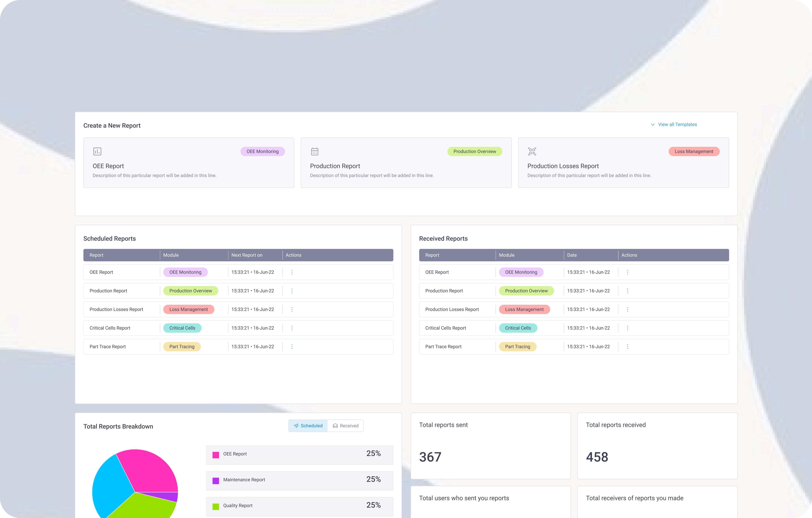
Task: Open actions menu for received Part Trace Report
Action: (x=628, y=346)
